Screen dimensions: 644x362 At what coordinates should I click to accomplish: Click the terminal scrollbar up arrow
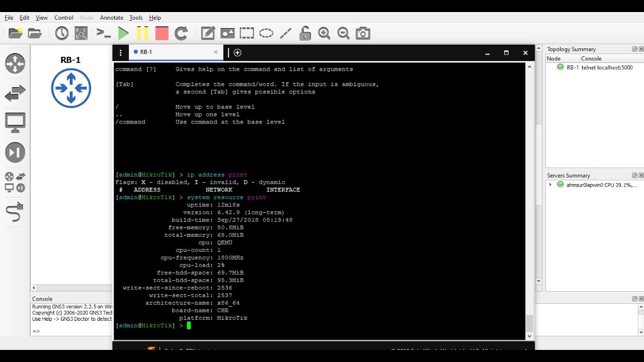529,67
